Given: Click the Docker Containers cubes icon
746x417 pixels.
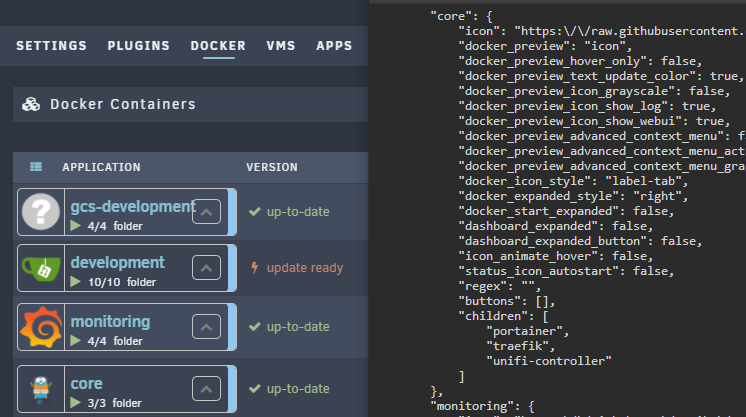Looking at the screenshot, I should 31,104.
